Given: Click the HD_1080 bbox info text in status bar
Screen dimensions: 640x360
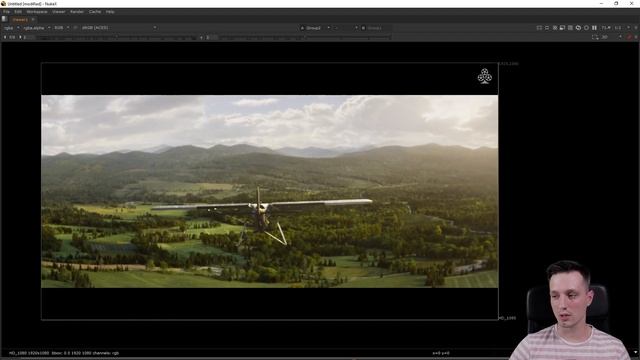Looking at the screenshot, I should [64, 353].
